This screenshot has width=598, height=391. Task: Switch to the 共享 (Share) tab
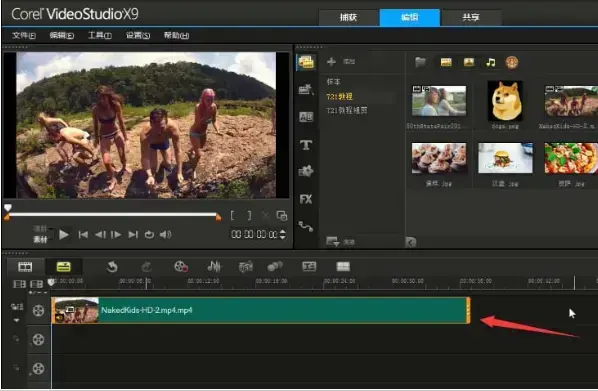click(471, 17)
